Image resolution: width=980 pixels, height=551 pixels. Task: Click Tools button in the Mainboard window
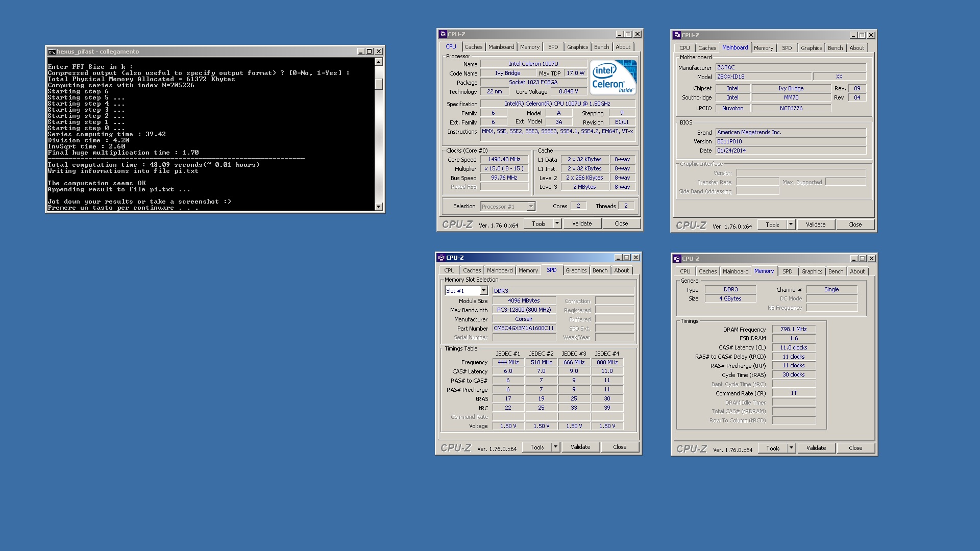pyautogui.click(x=772, y=224)
